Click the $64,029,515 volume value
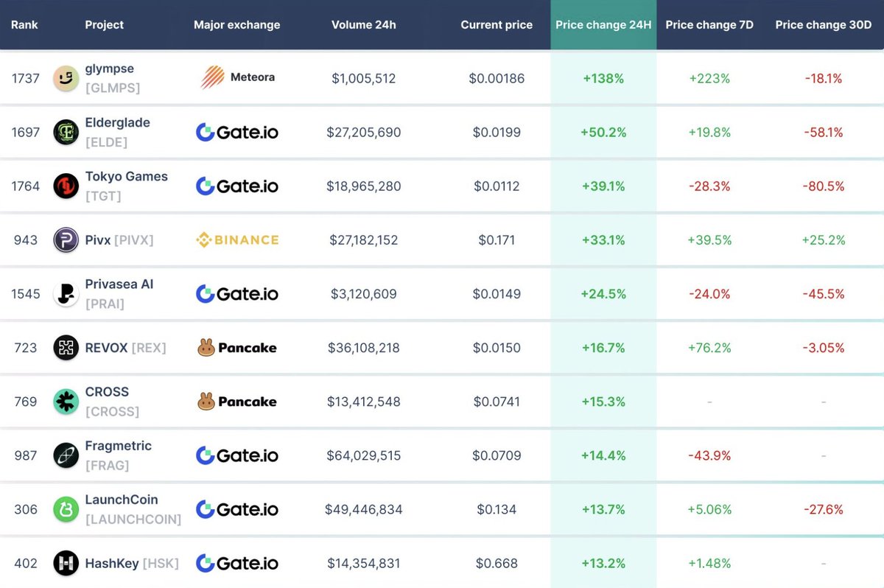The image size is (884, 588). (x=364, y=455)
